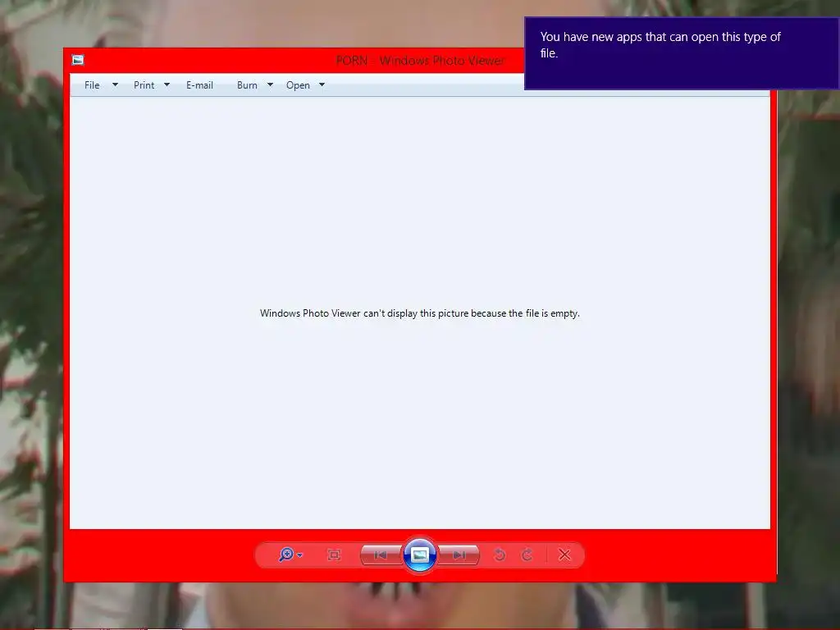This screenshot has width=840, height=630.
Task: Rotate picture clockwise
Action: pos(527,555)
